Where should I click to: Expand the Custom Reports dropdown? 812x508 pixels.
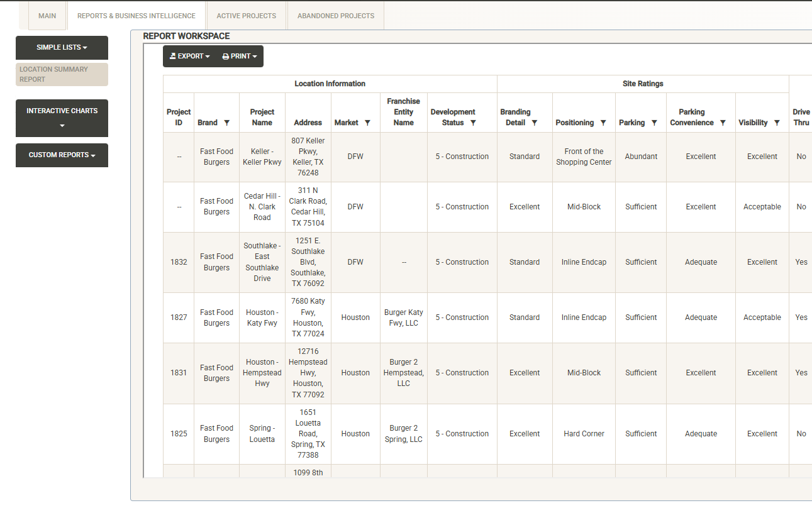click(x=62, y=155)
